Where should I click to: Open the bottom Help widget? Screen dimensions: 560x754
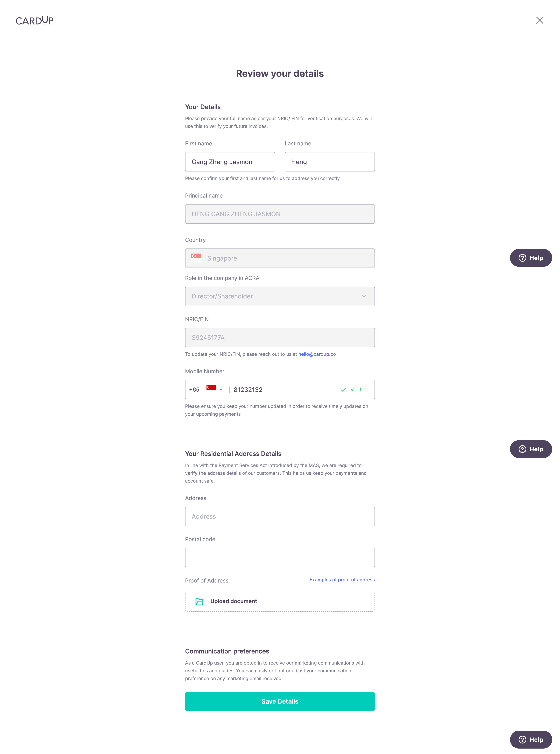pos(530,739)
